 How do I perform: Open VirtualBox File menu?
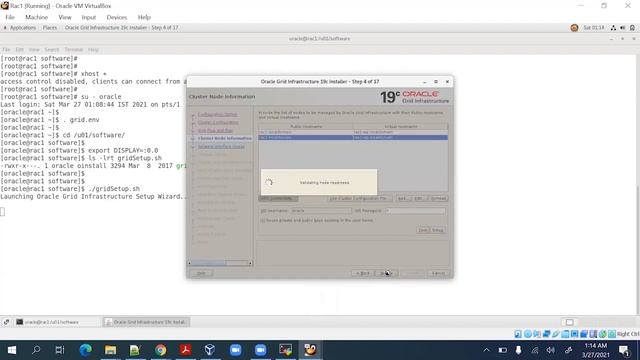pyautogui.click(x=10, y=17)
